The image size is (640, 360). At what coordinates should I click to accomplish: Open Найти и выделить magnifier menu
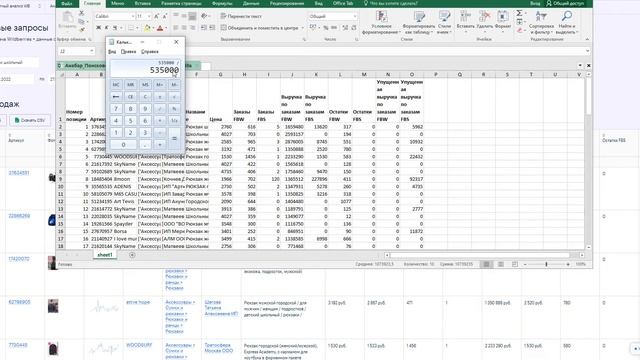pyautogui.click(x=567, y=22)
